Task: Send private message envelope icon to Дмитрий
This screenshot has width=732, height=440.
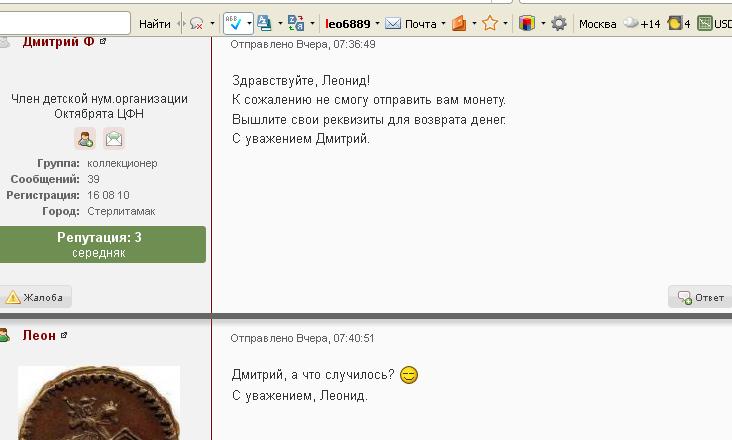Action: [114, 139]
